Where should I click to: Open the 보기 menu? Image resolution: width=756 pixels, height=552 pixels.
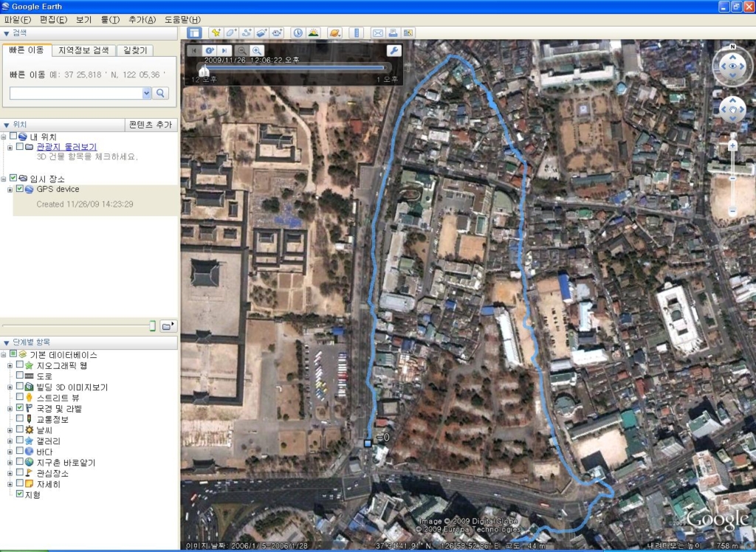coord(83,20)
